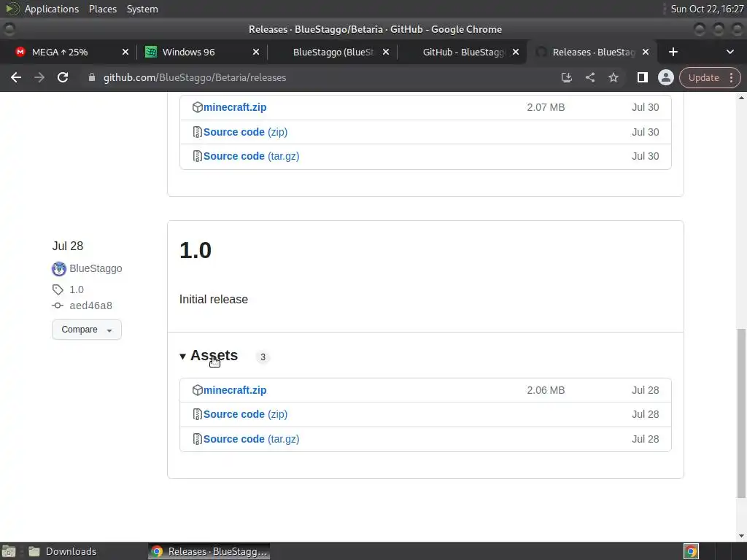Collapse the Assets section of release 1.0

coord(209,356)
